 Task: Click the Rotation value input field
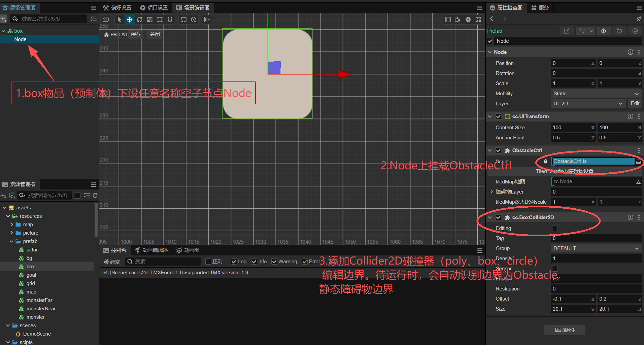[x=596, y=73]
